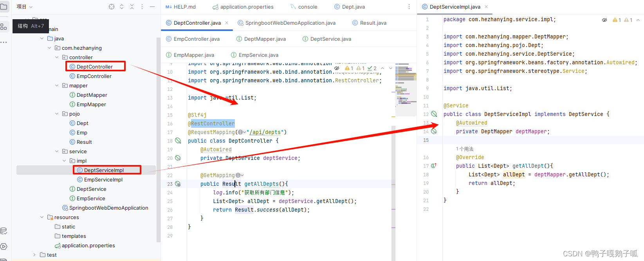
Task: Click the GetMapping dropdown chevron
Action: [x=242, y=175]
